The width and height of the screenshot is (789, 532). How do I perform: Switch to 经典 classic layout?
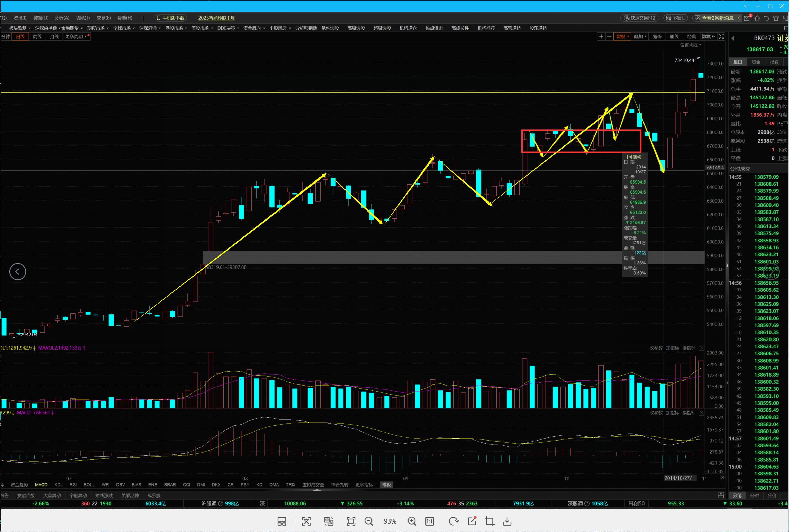click(x=691, y=36)
